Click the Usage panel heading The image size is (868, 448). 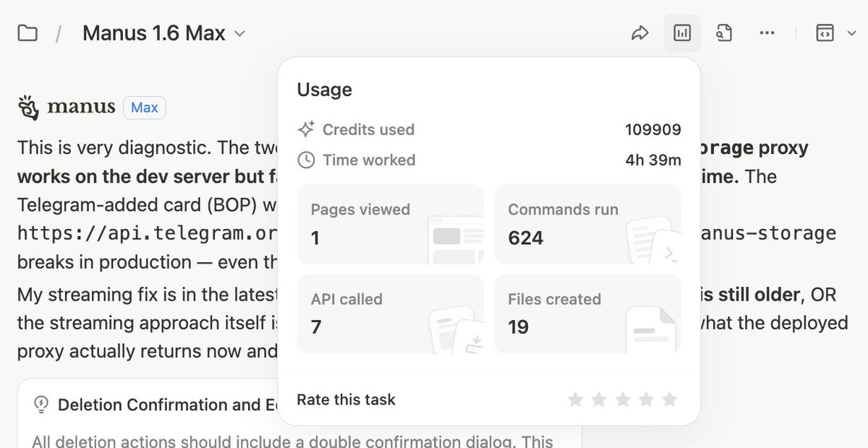coord(325,90)
